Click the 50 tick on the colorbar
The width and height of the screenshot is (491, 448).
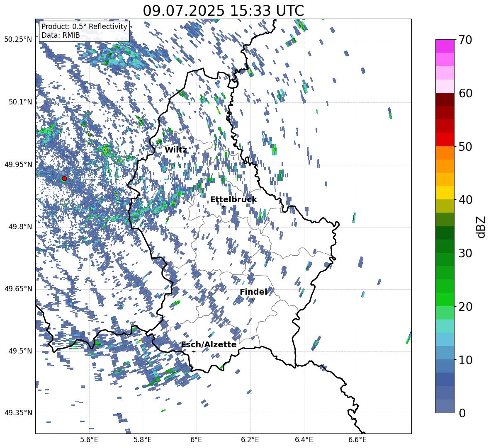point(465,146)
